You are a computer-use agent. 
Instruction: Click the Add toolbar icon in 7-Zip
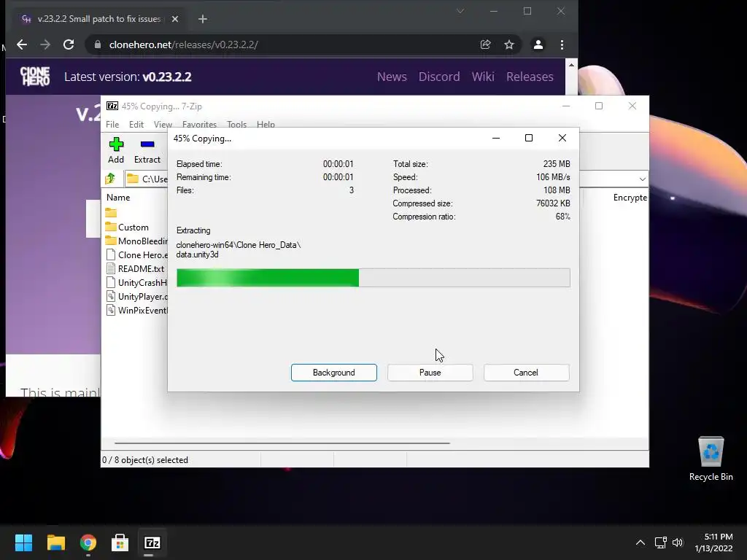(116, 144)
